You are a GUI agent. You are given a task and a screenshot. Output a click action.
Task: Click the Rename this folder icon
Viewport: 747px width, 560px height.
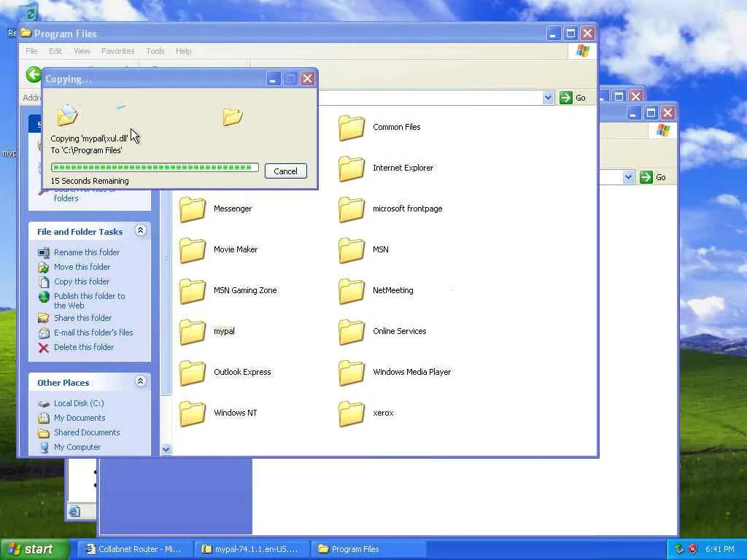point(43,252)
